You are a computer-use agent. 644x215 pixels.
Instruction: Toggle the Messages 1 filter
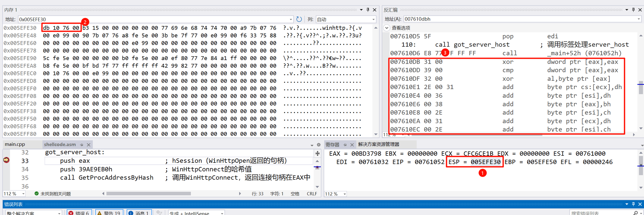pyautogui.click(x=139, y=213)
